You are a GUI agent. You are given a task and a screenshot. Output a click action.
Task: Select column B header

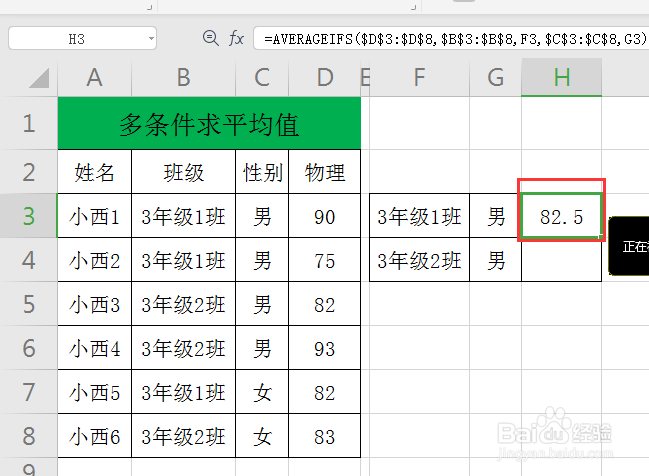pyautogui.click(x=183, y=77)
